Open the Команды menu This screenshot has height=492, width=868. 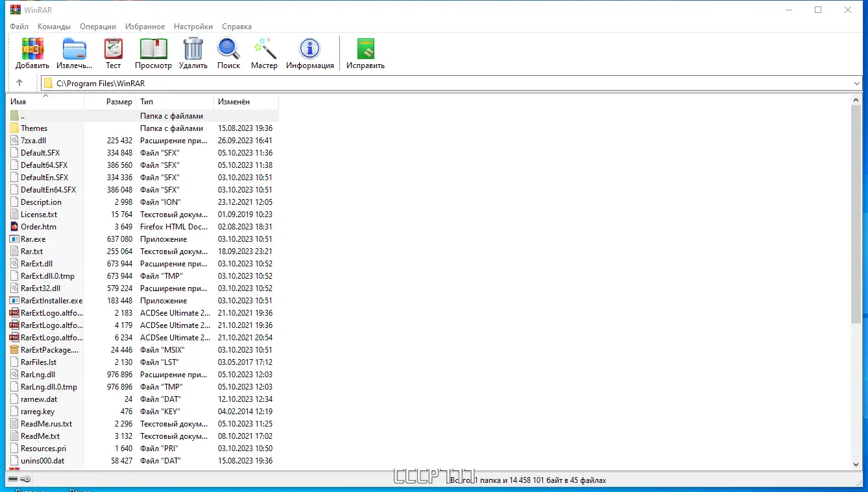[54, 27]
